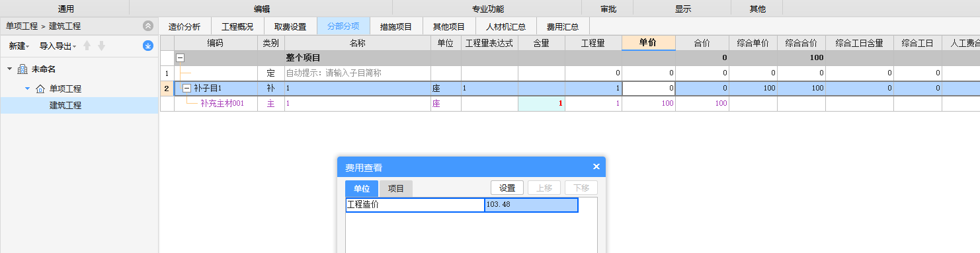Switch to the 造价分析 tab
Image resolution: width=980 pixels, height=253 pixels.
click(x=184, y=26)
